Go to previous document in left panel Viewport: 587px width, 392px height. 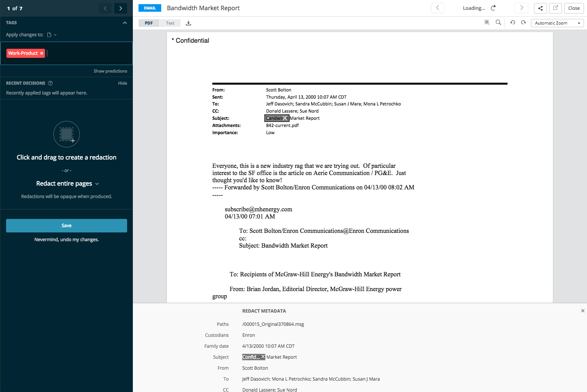point(105,8)
